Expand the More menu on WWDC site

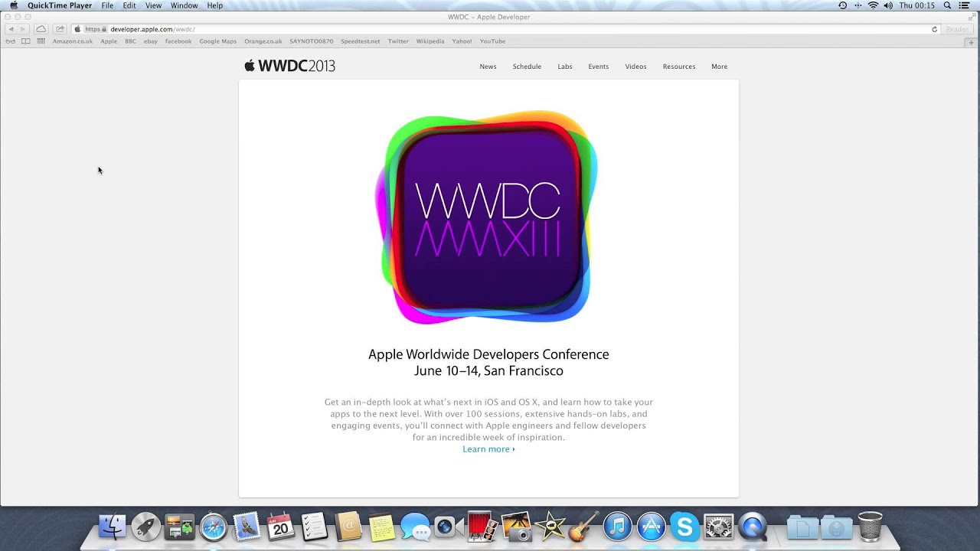click(x=719, y=67)
